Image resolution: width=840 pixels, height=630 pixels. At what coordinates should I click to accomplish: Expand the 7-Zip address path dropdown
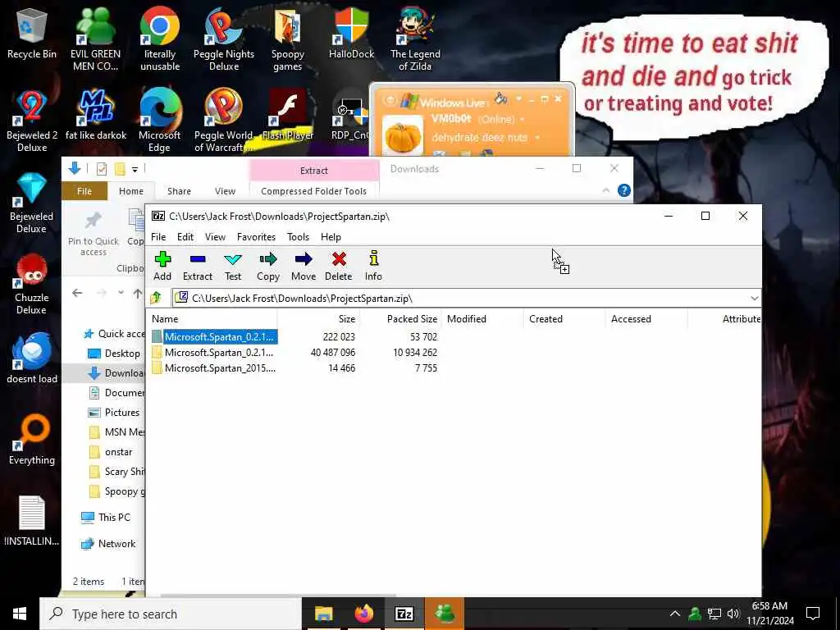tap(755, 298)
